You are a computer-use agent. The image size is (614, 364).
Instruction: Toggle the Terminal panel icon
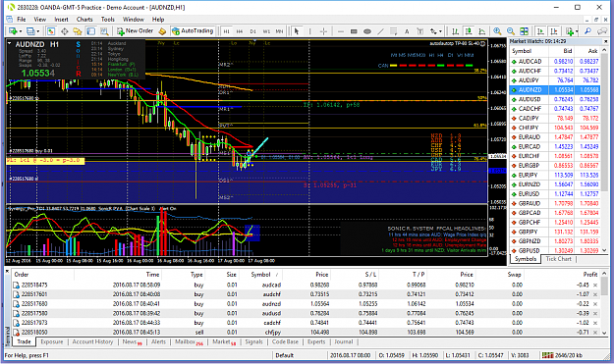coord(90,31)
